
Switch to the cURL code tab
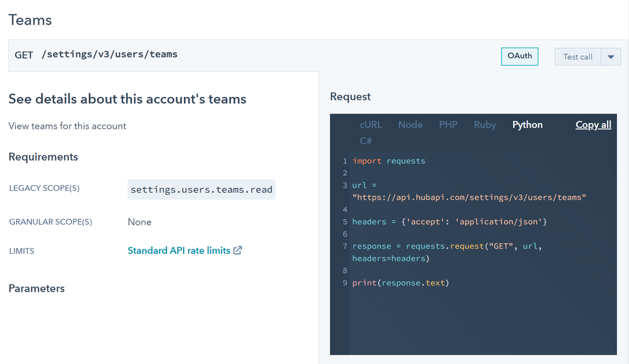click(x=371, y=125)
